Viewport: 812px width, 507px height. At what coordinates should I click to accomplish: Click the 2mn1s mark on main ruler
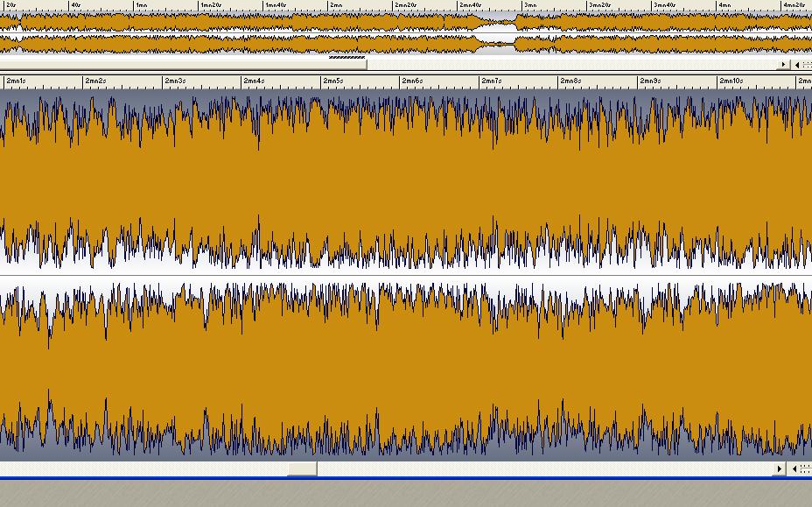[x=15, y=81]
